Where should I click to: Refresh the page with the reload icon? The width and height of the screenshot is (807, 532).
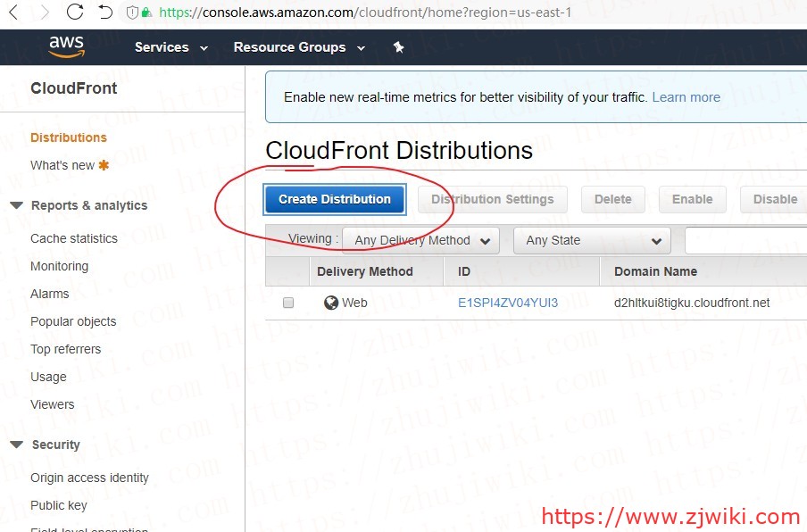click(x=75, y=12)
